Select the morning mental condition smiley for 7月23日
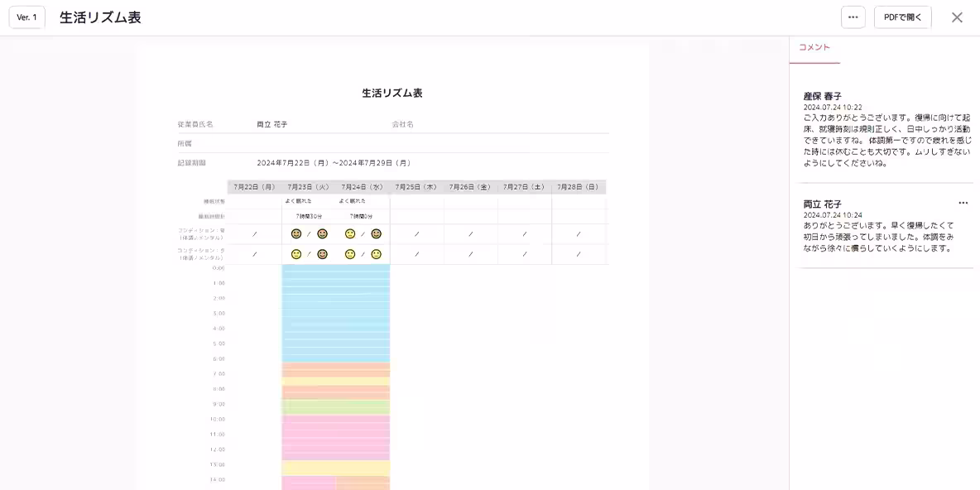 (x=323, y=233)
